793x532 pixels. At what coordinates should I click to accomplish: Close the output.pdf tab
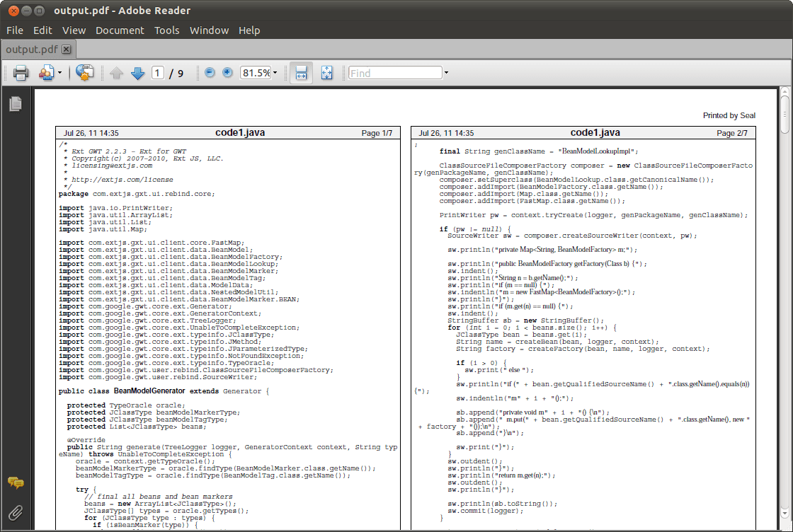[x=67, y=50]
